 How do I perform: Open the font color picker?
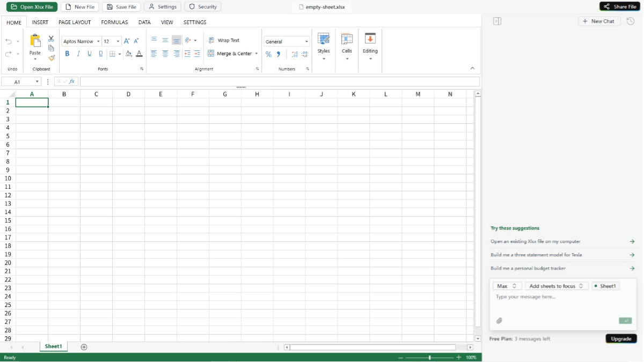point(139,54)
